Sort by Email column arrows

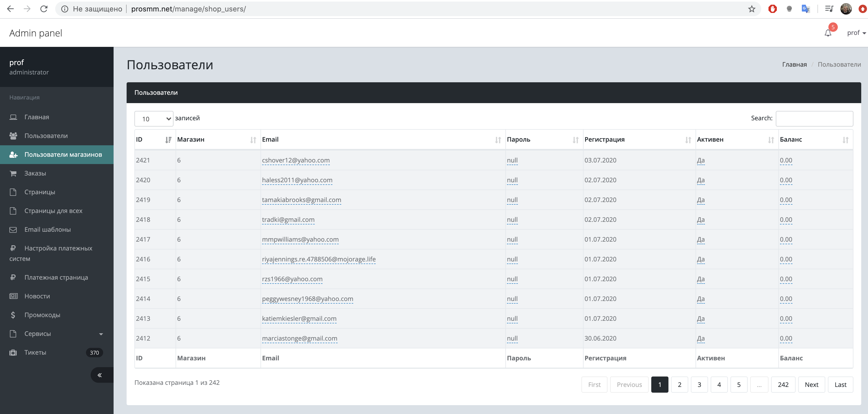pyautogui.click(x=498, y=140)
